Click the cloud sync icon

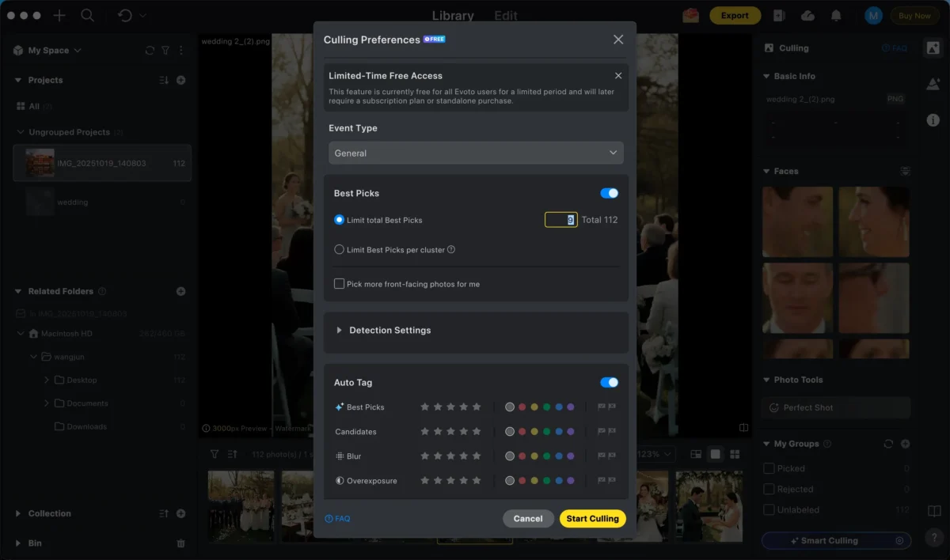tap(807, 16)
